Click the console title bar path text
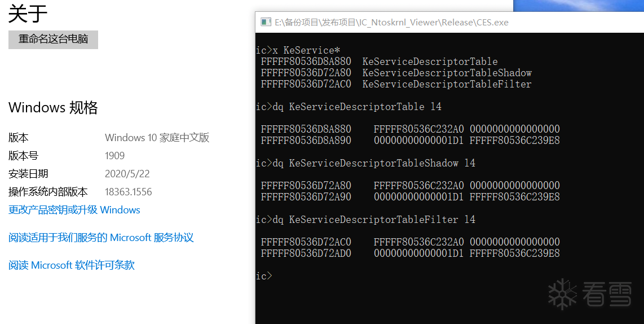The image size is (644, 324). [x=391, y=22]
